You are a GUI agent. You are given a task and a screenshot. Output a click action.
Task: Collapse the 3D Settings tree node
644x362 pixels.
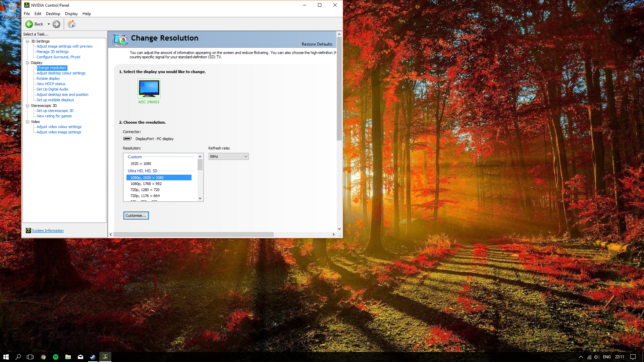[x=28, y=41]
